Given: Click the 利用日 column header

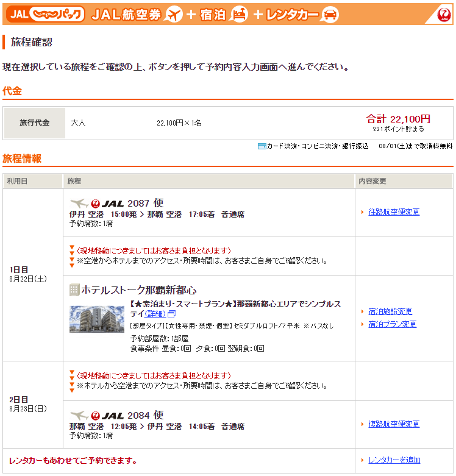Looking at the screenshot, I should pos(33,181).
